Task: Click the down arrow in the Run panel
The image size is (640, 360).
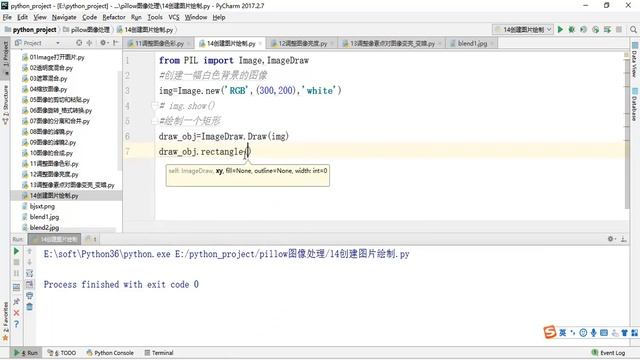Action: (29, 262)
